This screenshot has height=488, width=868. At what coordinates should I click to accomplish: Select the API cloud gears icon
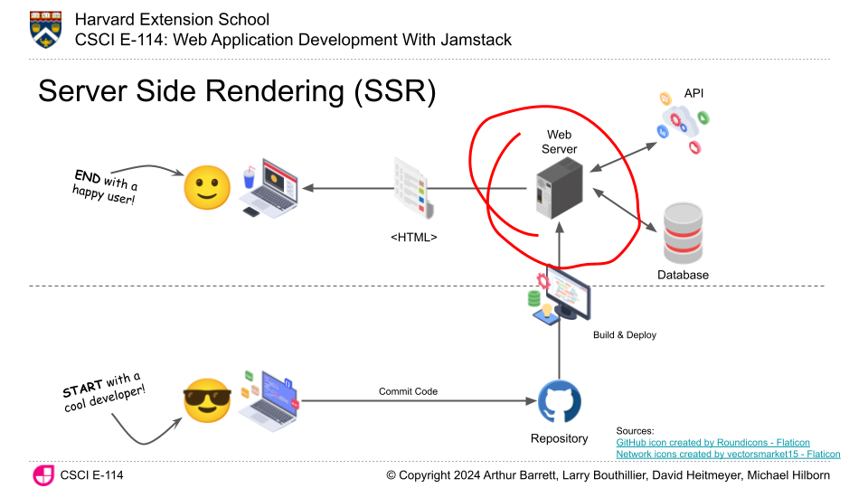683,122
